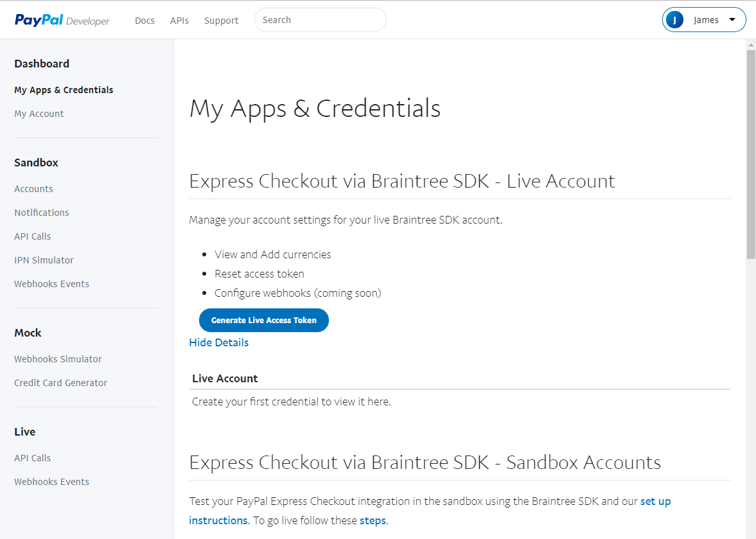This screenshot has width=756, height=539.
Task: Click into the Search field
Action: (x=320, y=20)
